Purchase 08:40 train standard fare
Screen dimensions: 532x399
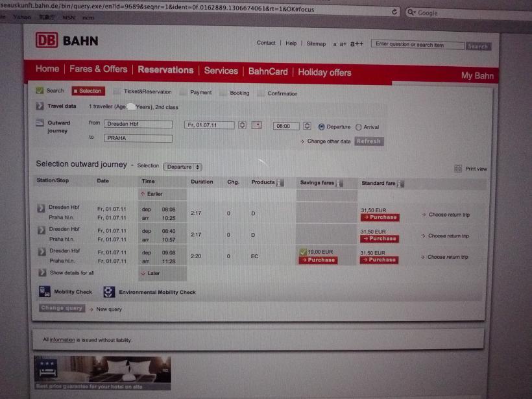click(380, 239)
